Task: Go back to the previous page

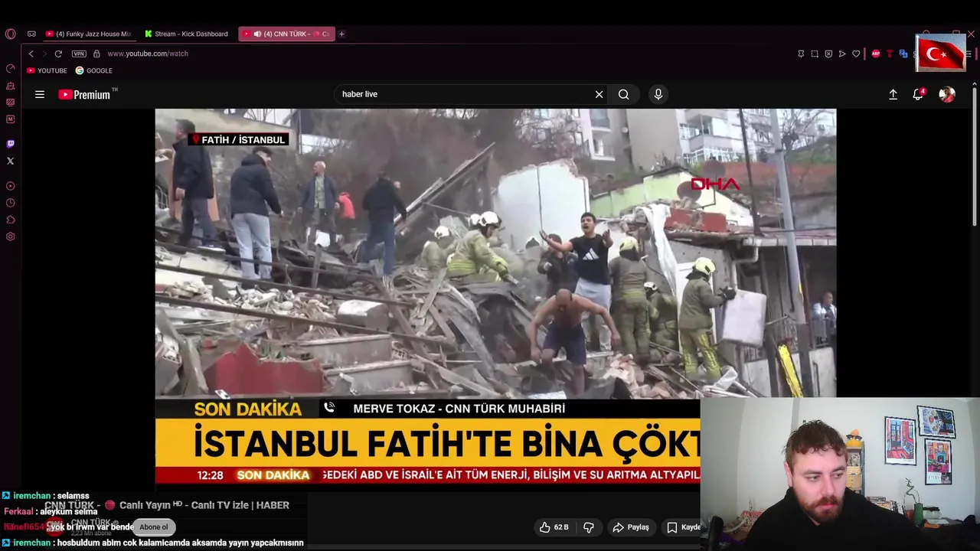Action: [x=31, y=54]
